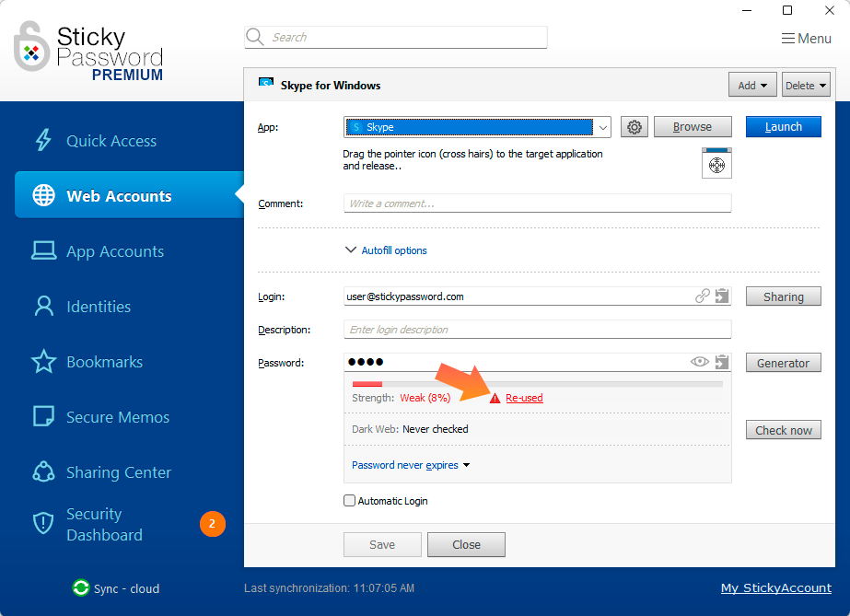Open the password Generator
850x616 pixels.
pyautogui.click(x=784, y=363)
